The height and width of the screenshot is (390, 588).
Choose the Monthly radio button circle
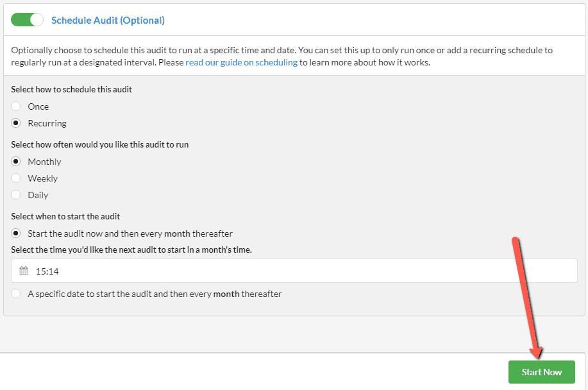point(16,162)
